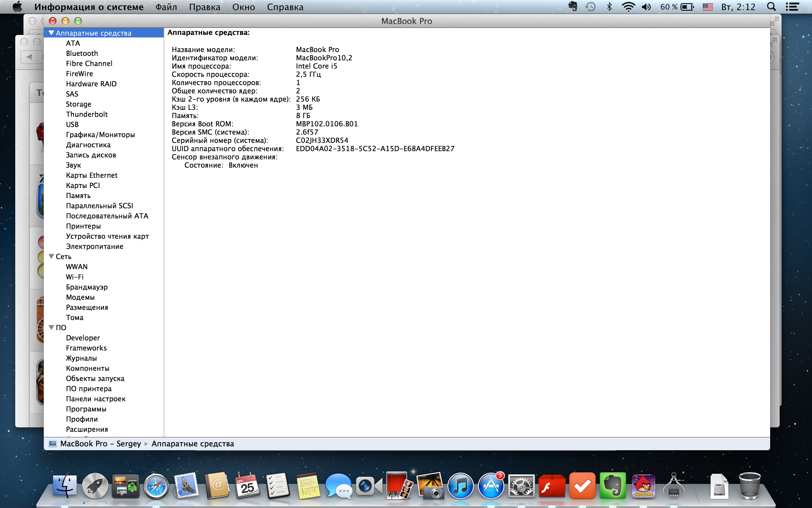Select Брандмауэр in sidebar
Viewport: 812px width, 508px height.
tap(87, 287)
